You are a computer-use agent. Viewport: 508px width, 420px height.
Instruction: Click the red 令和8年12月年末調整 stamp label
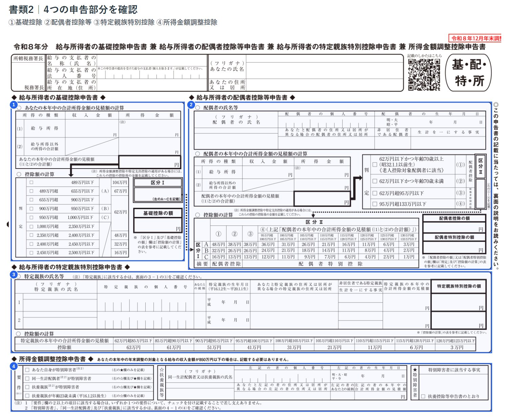[475, 38]
